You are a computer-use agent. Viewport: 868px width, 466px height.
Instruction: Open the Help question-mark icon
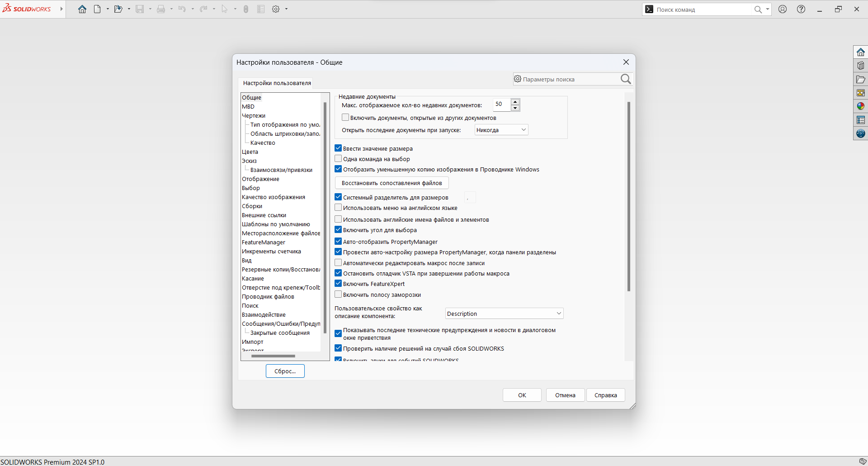point(801,9)
